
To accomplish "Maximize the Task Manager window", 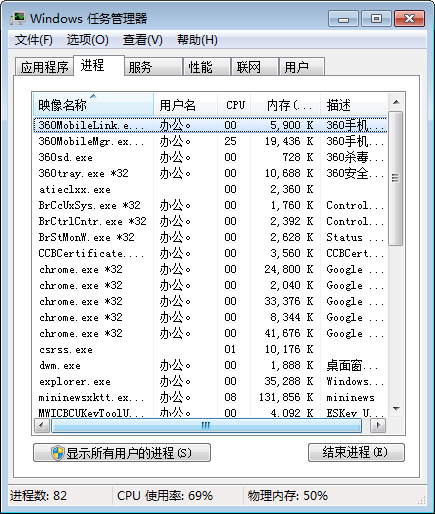I will pyautogui.click(x=376, y=18).
